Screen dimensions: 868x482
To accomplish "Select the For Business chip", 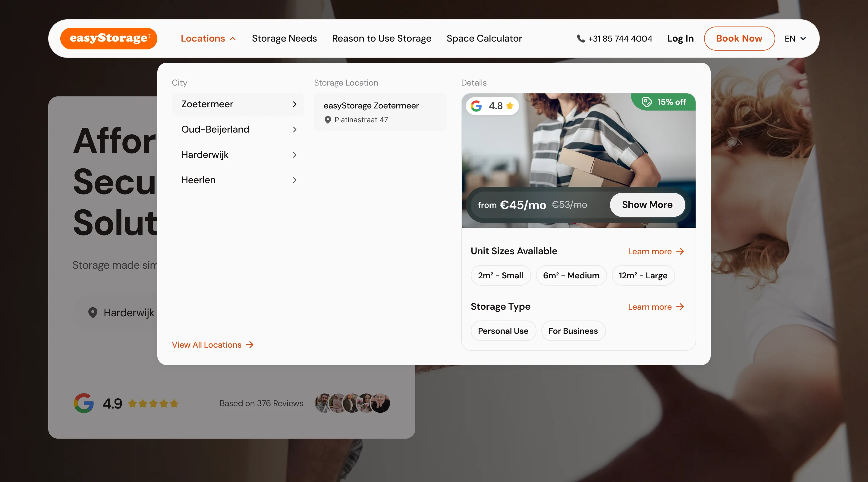I will pyautogui.click(x=573, y=331).
